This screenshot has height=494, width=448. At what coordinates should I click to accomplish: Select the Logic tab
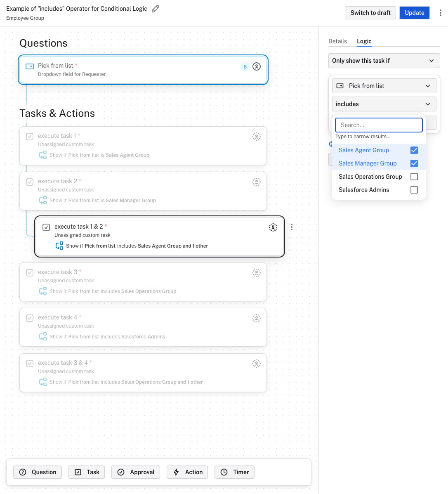[364, 41]
